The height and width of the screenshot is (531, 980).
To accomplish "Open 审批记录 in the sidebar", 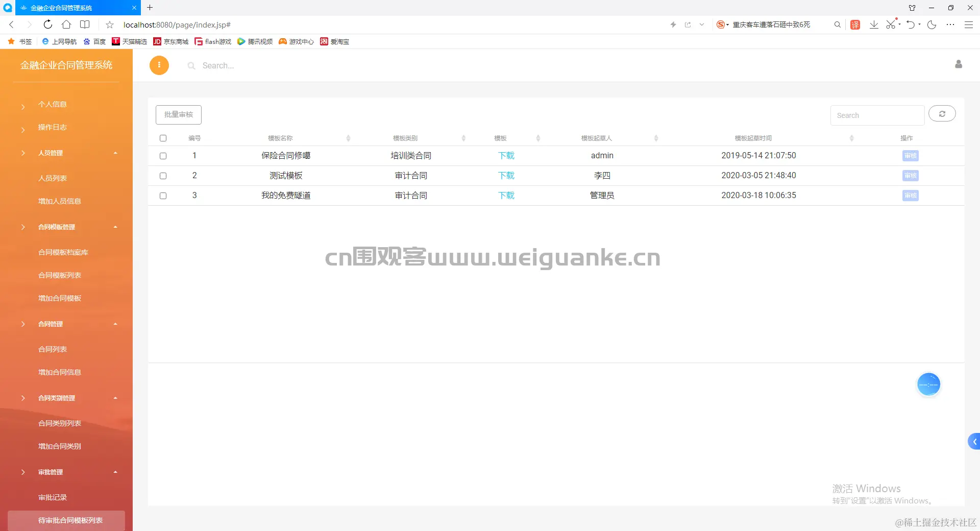I will 53,497.
